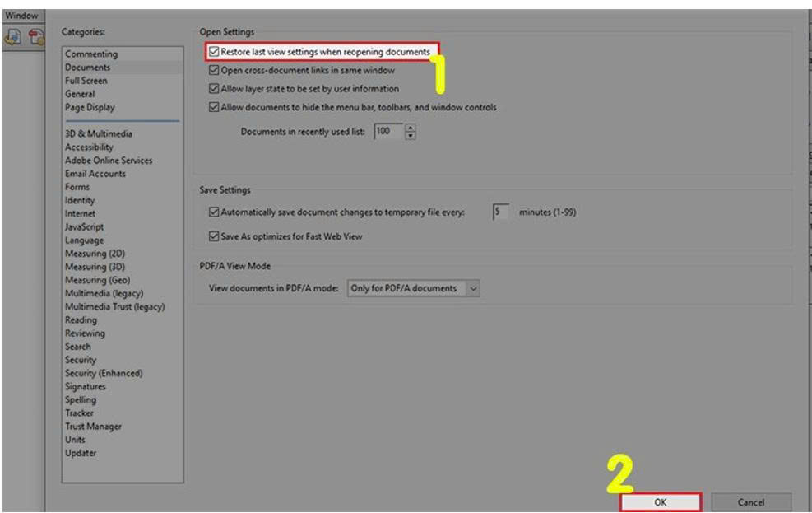Select Security category
The width and height of the screenshot is (812, 513).
[81, 360]
